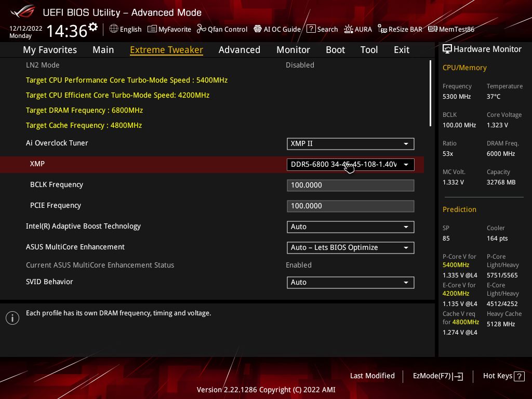Switch to the Main tab
Screen dimensions: 532x399
click(103, 49)
